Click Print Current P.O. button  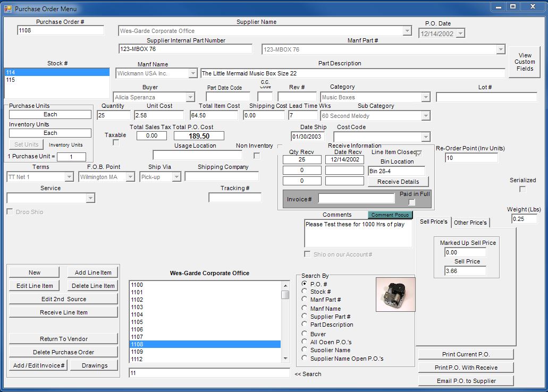point(466,354)
